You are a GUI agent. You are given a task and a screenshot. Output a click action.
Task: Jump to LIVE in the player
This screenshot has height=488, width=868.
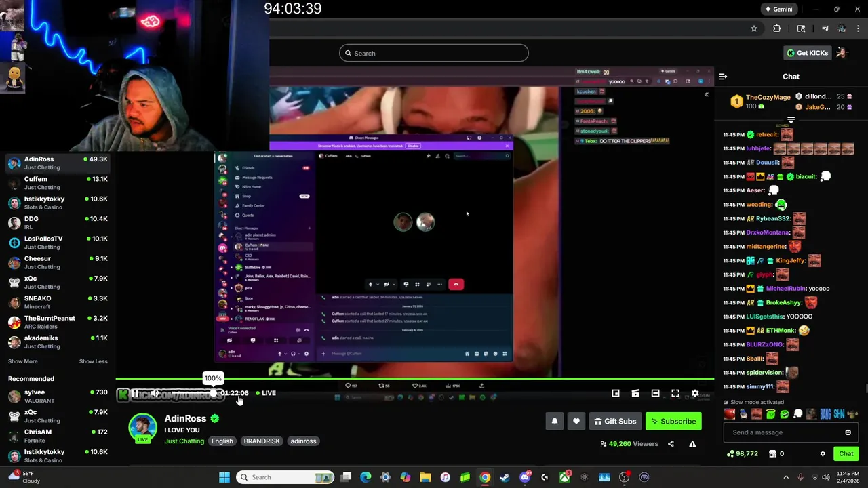(x=266, y=393)
